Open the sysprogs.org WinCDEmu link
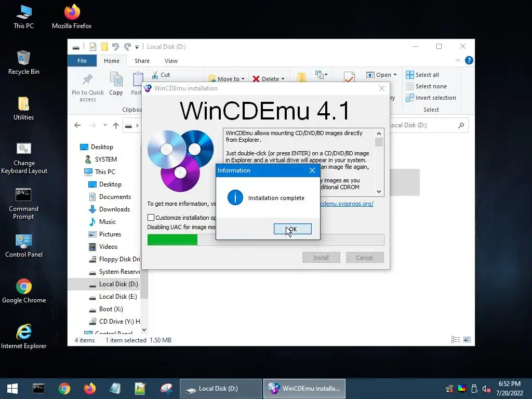 point(347,204)
